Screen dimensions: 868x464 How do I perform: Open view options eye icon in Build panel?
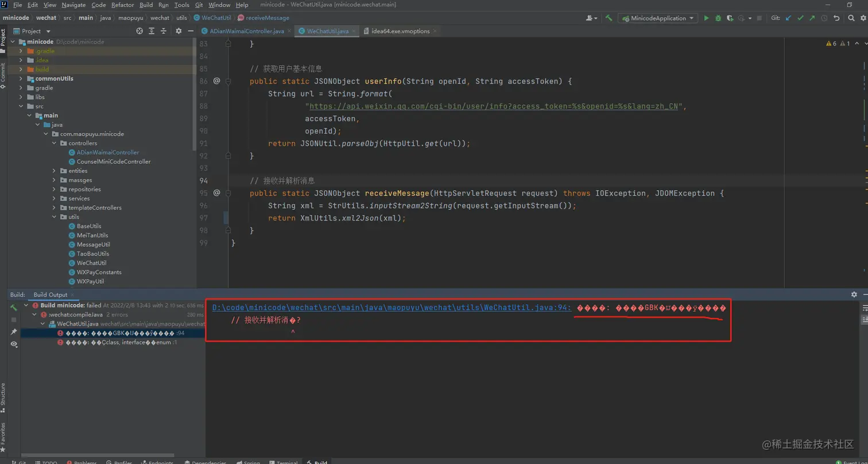click(x=14, y=344)
